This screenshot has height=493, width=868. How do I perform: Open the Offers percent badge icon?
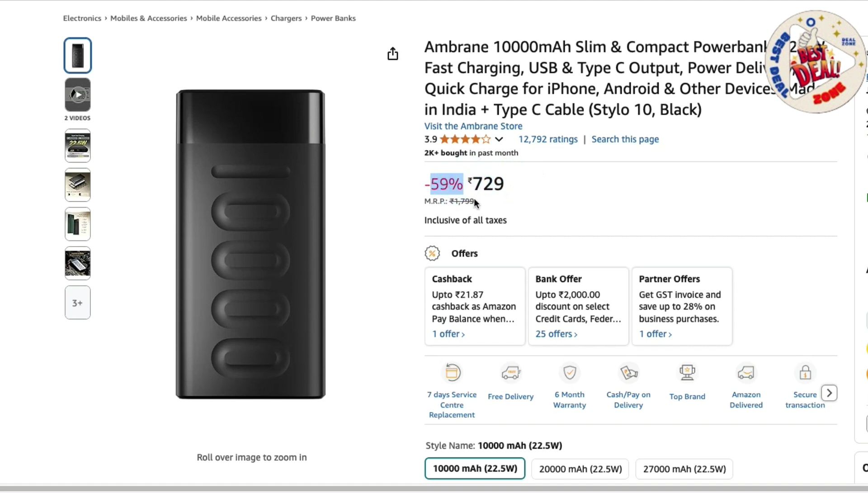click(x=432, y=253)
